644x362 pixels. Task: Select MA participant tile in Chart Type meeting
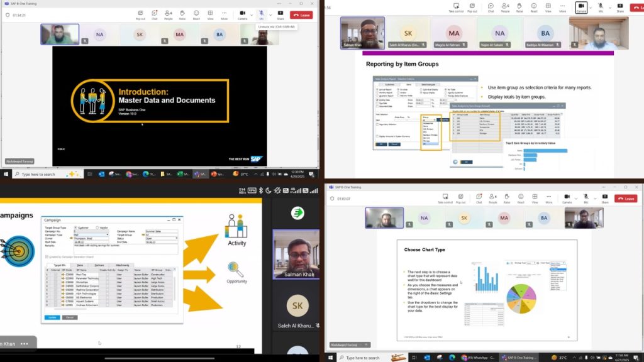point(504,218)
